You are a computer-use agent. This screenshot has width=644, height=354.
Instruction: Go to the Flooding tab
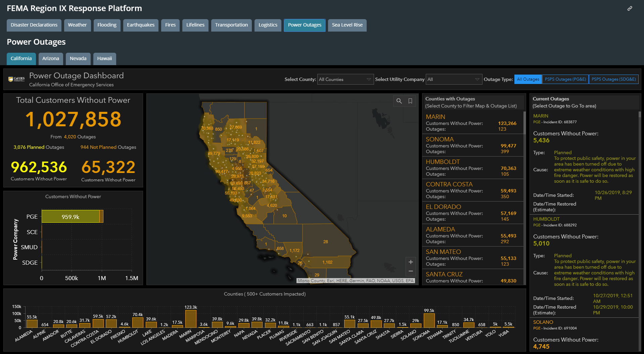pyautogui.click(x=107, y=25)
